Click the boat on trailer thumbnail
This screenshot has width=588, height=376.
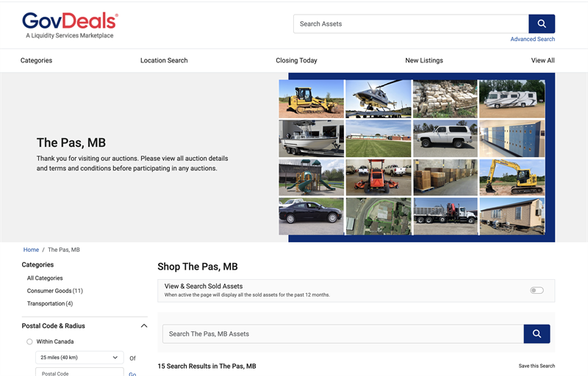click(311, 139)
